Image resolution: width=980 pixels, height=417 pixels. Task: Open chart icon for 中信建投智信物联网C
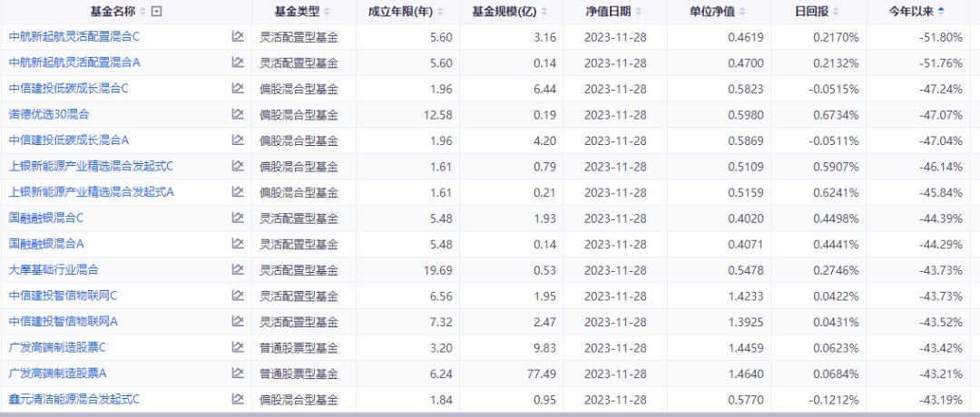(238, 296)
